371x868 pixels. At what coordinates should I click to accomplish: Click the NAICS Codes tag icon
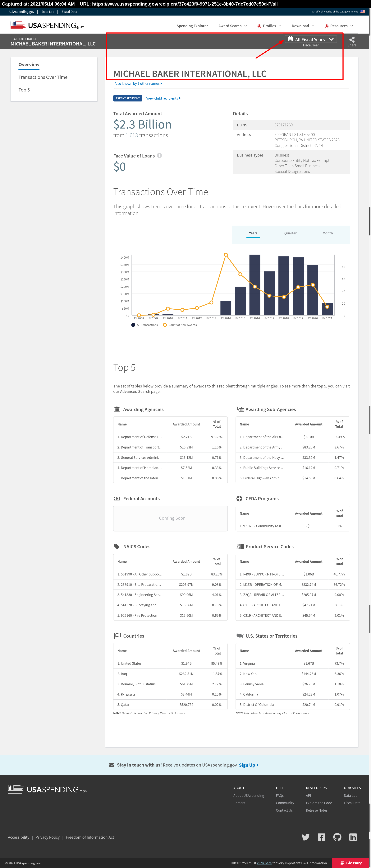[x=117, y=546]
